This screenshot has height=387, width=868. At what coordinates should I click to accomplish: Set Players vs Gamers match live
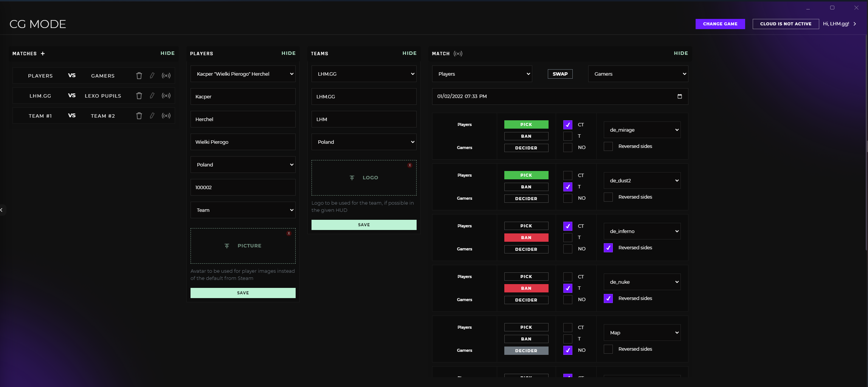(x=166, y=76)
